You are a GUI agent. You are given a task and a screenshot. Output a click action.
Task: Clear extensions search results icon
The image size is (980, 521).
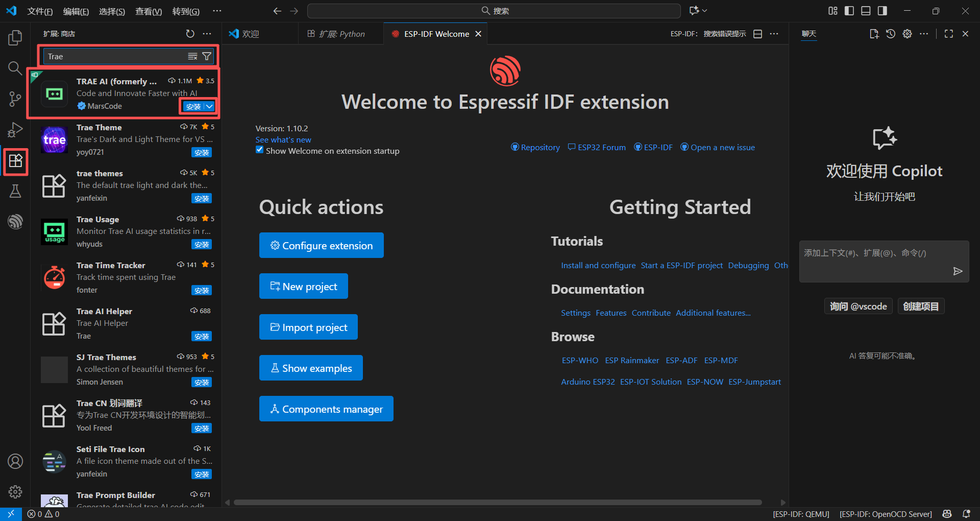(x=192, y=56)
